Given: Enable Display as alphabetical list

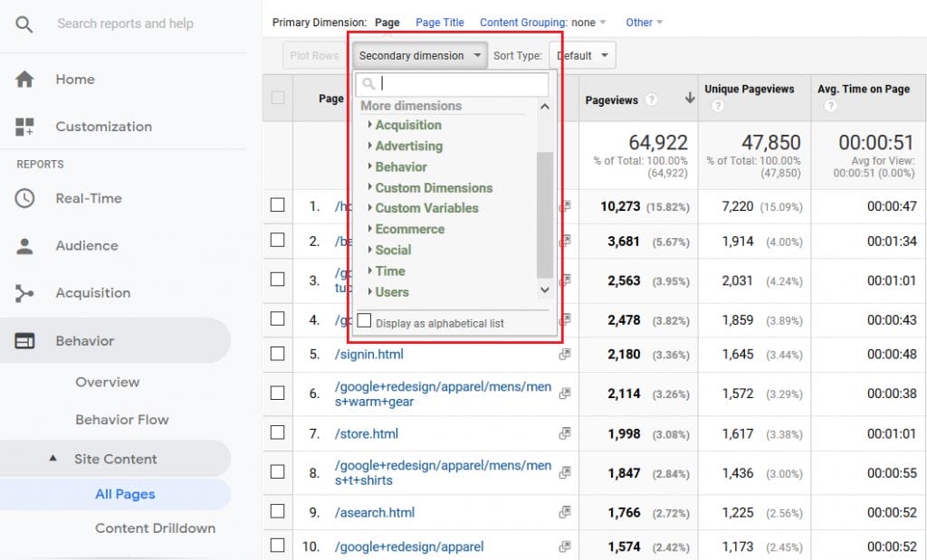Looking at the screenshot, I should pyautogui.click(x=364, y=321).
